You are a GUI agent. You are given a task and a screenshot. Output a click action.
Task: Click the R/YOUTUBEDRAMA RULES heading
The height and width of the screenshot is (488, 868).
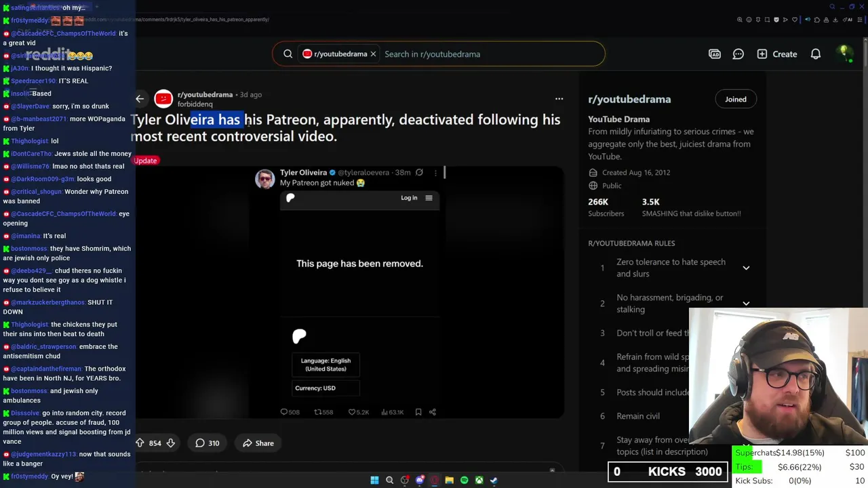[631, 243]
